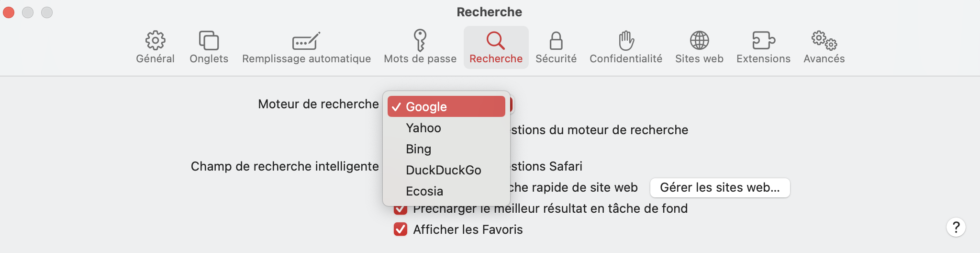Screen dimensions: 980x253
Task: Open Mots de passe key icon
Action: pyautogui.click(x=420, y=41)
